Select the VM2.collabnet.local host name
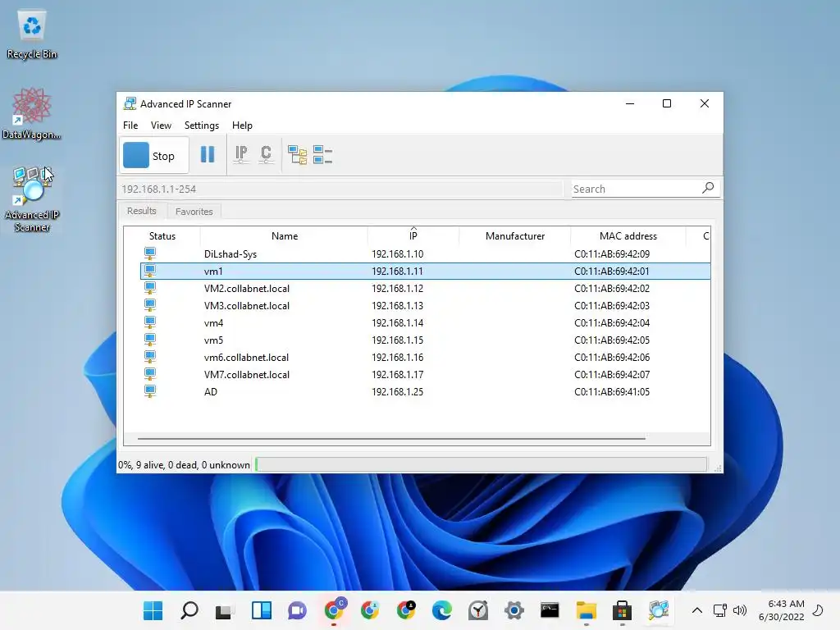The height and width of the screenshot is (630, 840). [246, 288]
